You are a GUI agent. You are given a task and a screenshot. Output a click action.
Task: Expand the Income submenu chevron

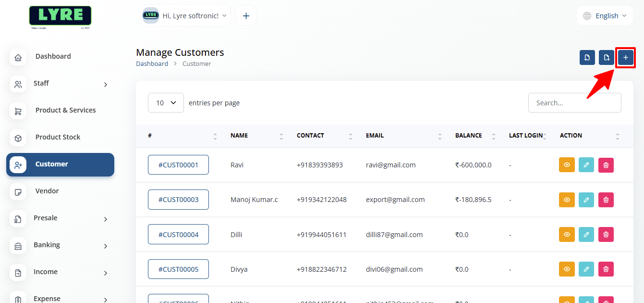[105, 273]
